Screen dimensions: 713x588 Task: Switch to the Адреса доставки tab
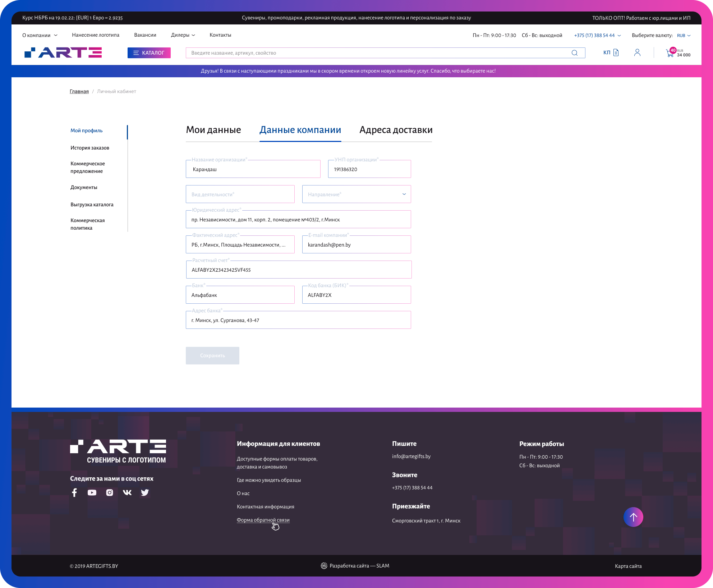tap(396, 130)
